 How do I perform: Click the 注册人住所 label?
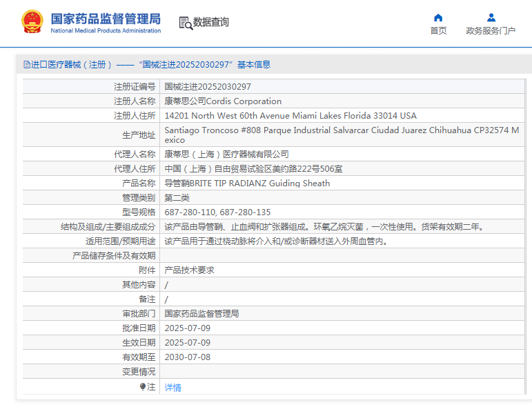coord(135,116)
